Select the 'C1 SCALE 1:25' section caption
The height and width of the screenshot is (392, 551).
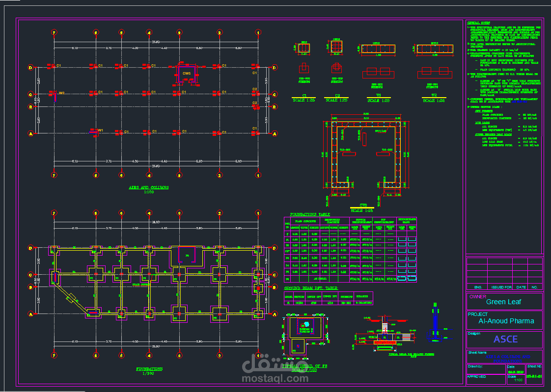point(304,98)
